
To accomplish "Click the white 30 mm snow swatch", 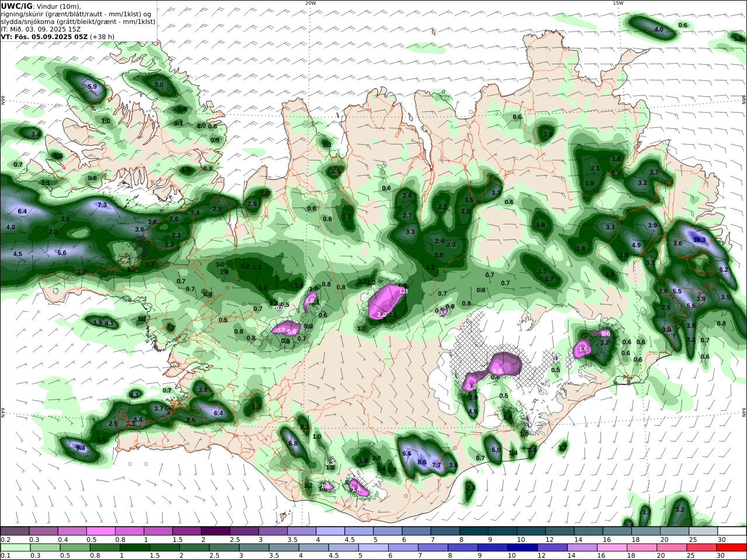I will pyautogui.click(x=732, y=531).
